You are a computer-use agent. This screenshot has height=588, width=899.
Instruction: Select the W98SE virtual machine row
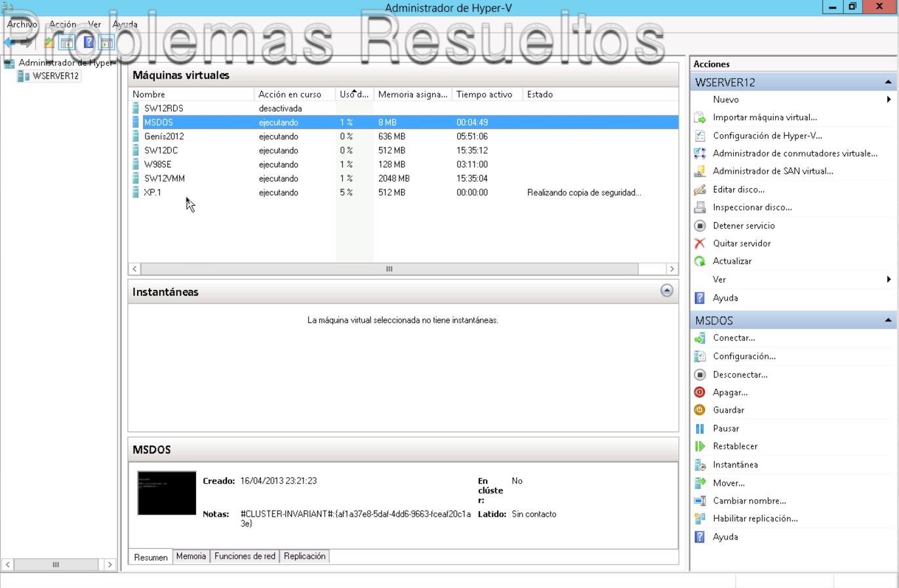(403, 165)
